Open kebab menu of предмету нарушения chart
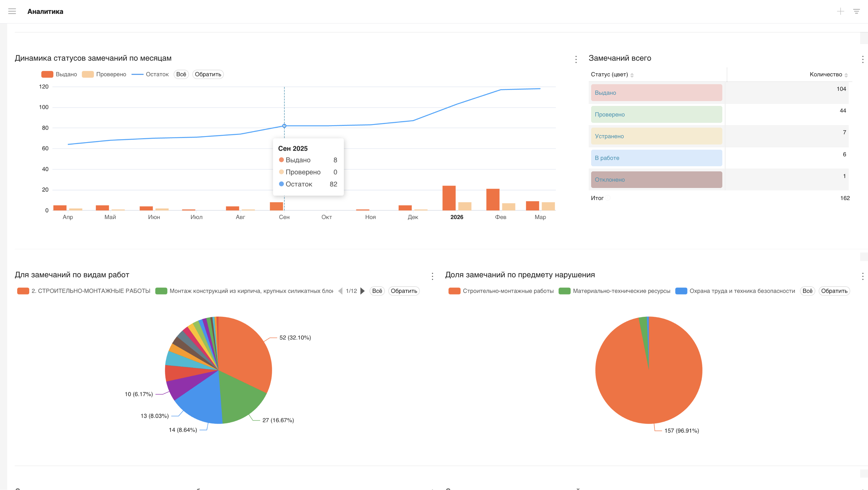Viewport: 868px width, 490px height. (x=862, y=276)
